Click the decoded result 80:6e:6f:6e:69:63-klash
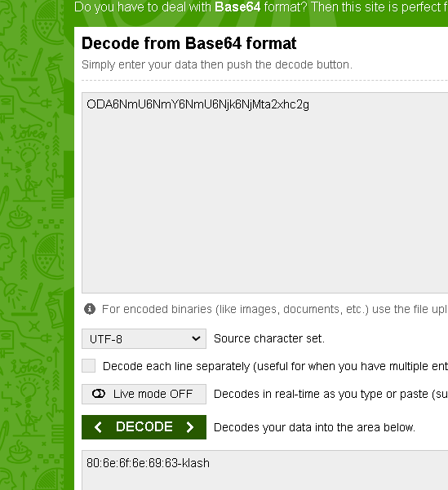Screen dimensions: 448x490 [148, 463]
